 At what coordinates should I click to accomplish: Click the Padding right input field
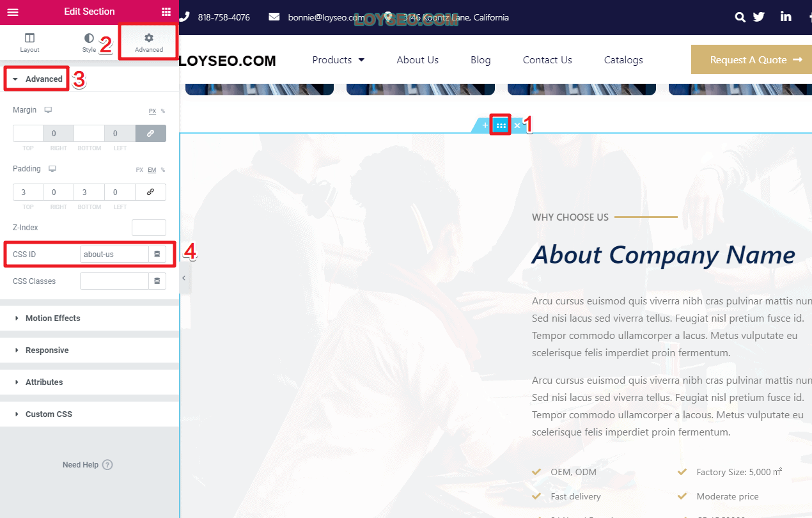(59, 192)
